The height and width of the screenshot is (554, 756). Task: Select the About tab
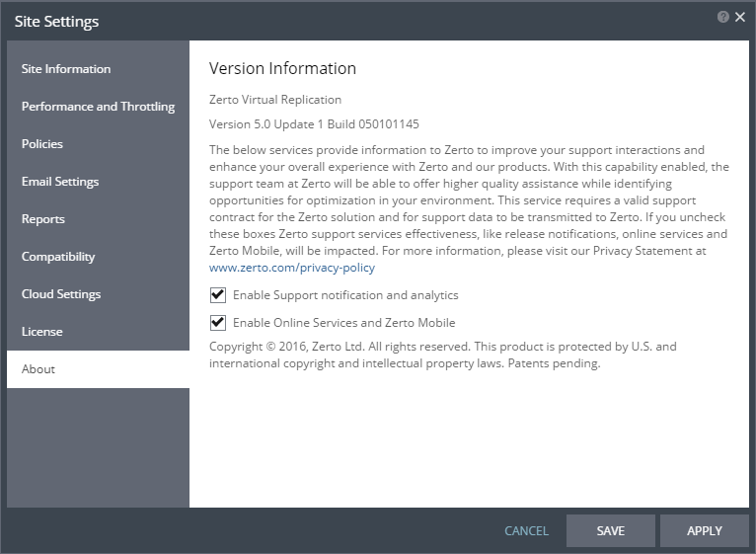(x=98, y=369)
